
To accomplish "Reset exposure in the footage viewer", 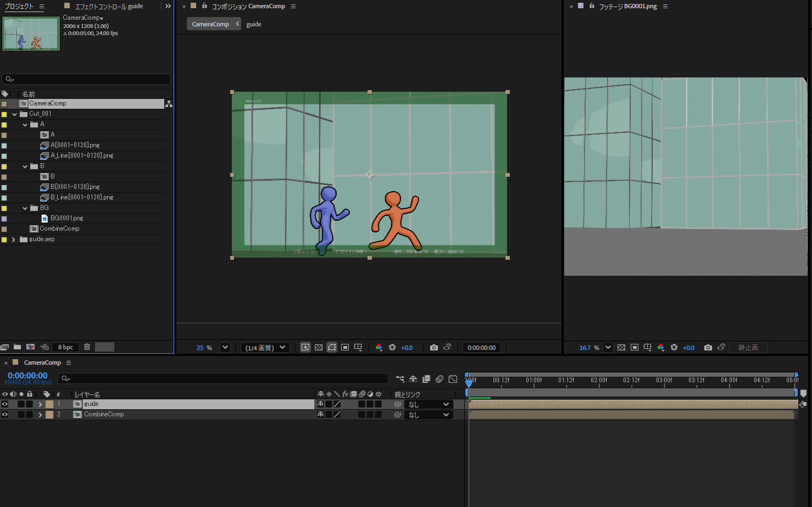I will point(674,348).
